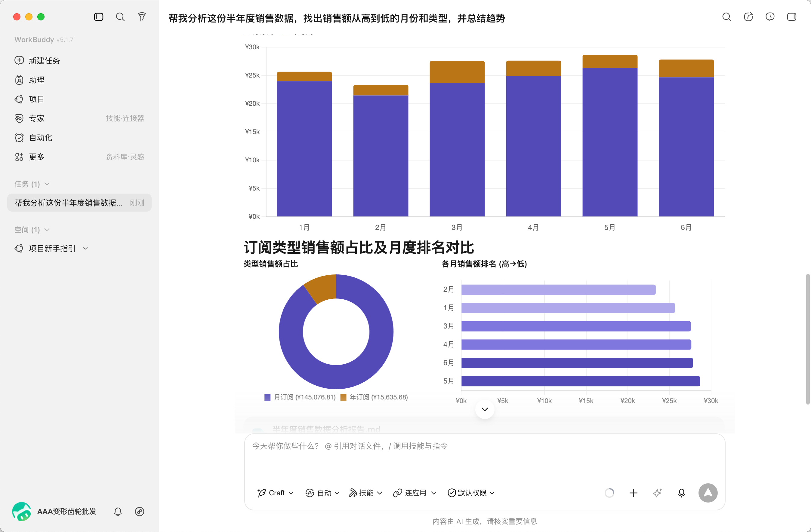Open the 技能 skills dropdown

pos(365,493)
